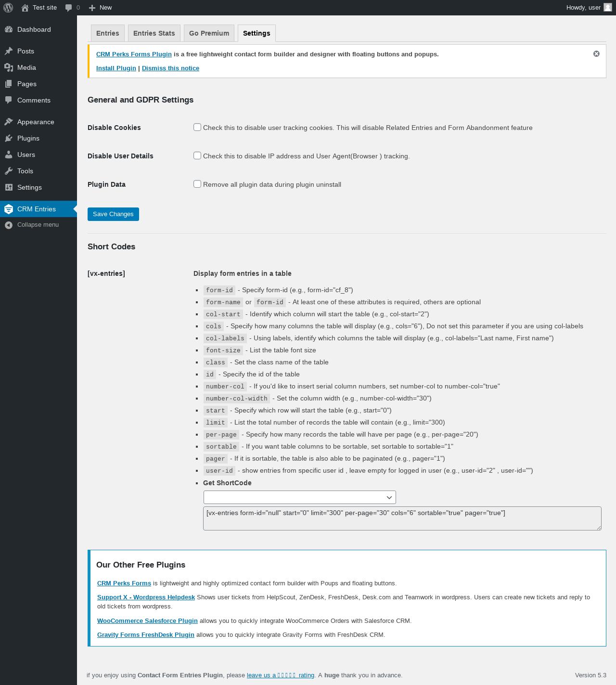The width and height of the screenshot is (616, 685).
Task: Click the Version 5.3 footer text
Action: pyautogui.click(x=590, y=675)
